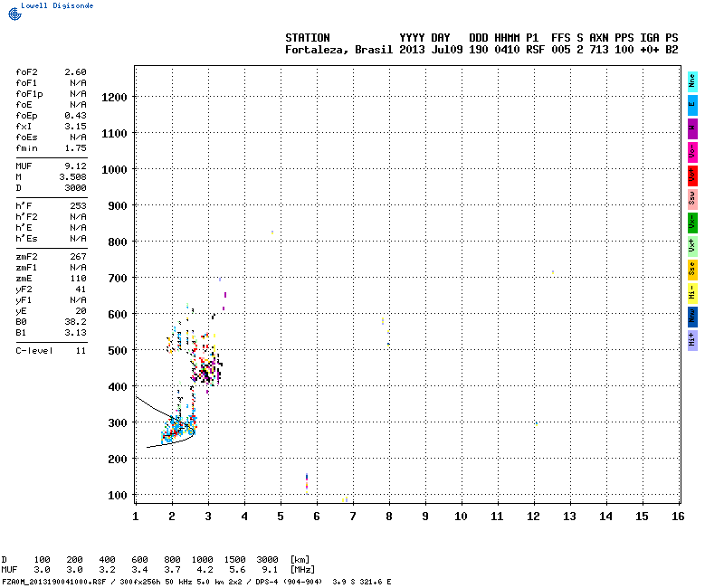The width and height of the screenshot is (724, 588).
Task: Click the MUF value 9.12
Action: pyautogui.click(x=75, y=166)
